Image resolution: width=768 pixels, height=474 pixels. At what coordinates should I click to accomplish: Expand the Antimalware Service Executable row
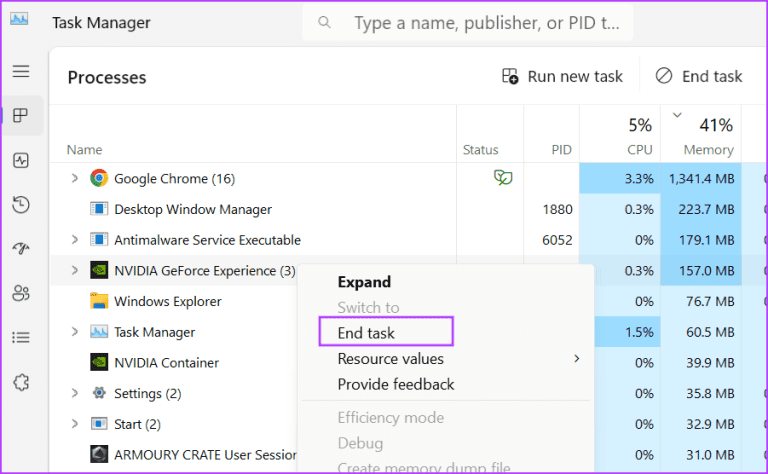coord(74,240)
